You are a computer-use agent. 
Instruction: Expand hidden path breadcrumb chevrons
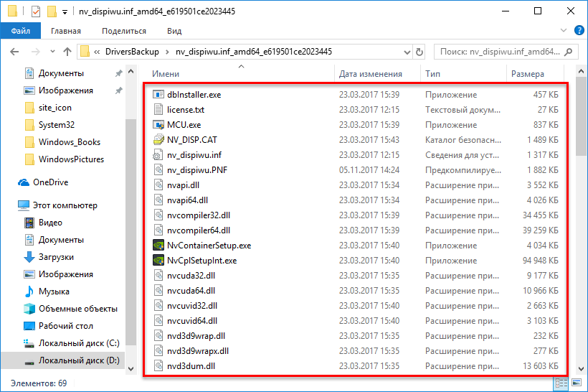pos(97,52)
